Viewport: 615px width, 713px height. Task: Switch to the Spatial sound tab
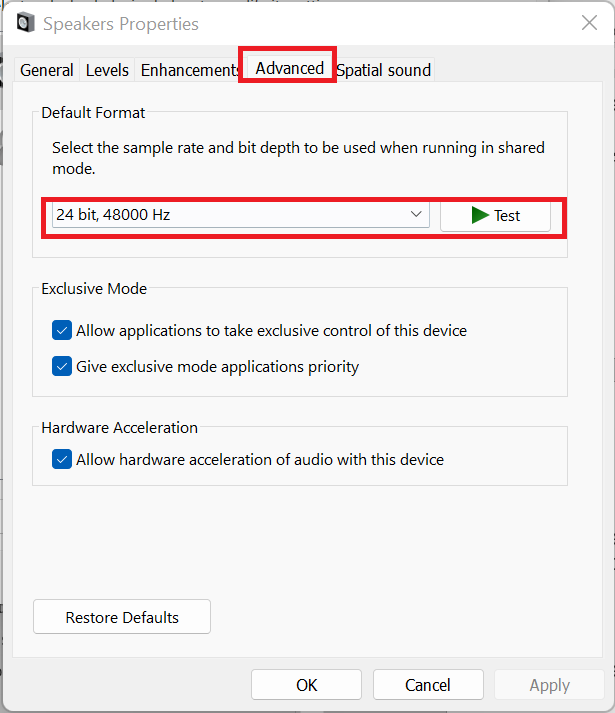click(383, 70)
